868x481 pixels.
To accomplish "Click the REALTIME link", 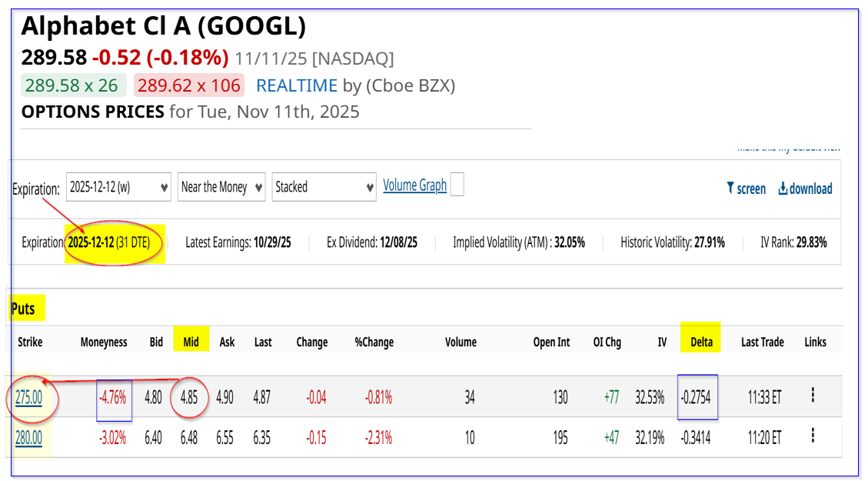I will [297, 85].
